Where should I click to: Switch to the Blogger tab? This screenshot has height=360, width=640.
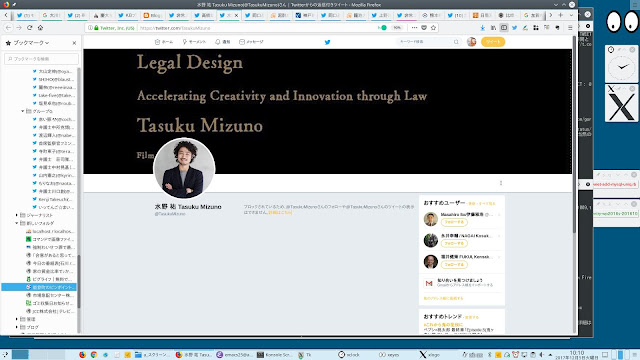152,15
